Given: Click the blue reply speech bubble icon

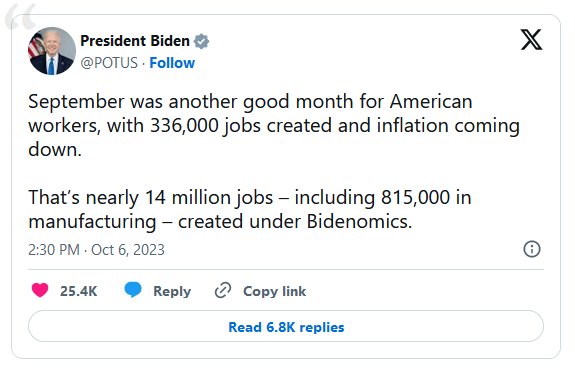Looking at the screenshot, I should [x=133, y=290].
